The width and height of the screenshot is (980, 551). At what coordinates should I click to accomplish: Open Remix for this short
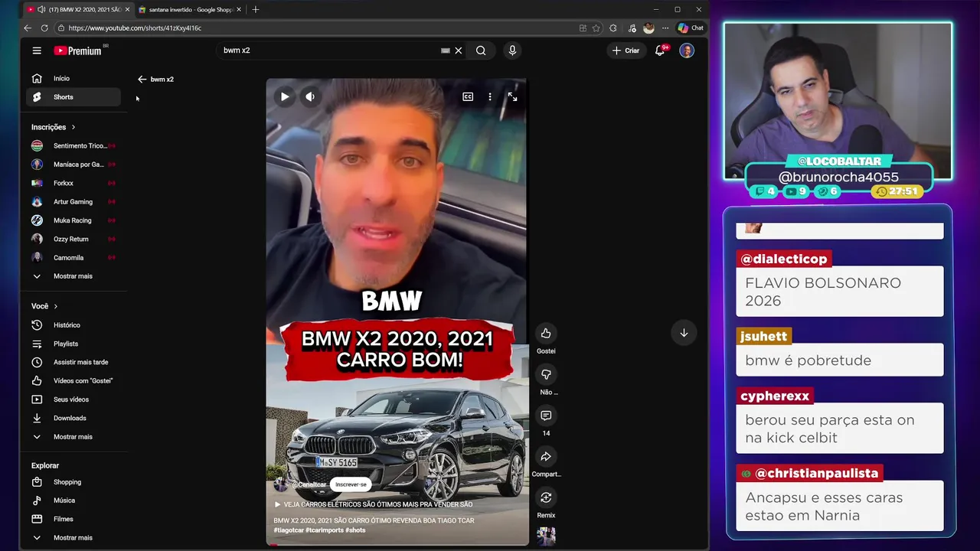[x=546, y=498]
